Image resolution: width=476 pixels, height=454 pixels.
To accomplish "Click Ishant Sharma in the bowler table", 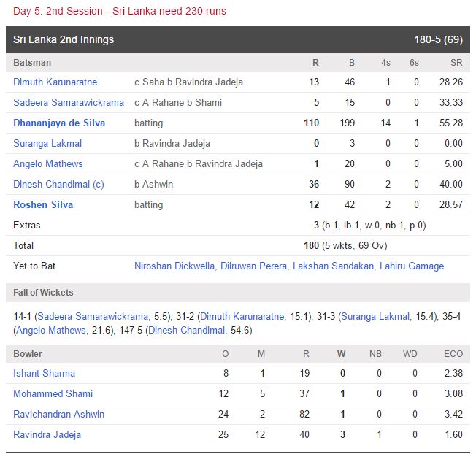I will 44,374.
